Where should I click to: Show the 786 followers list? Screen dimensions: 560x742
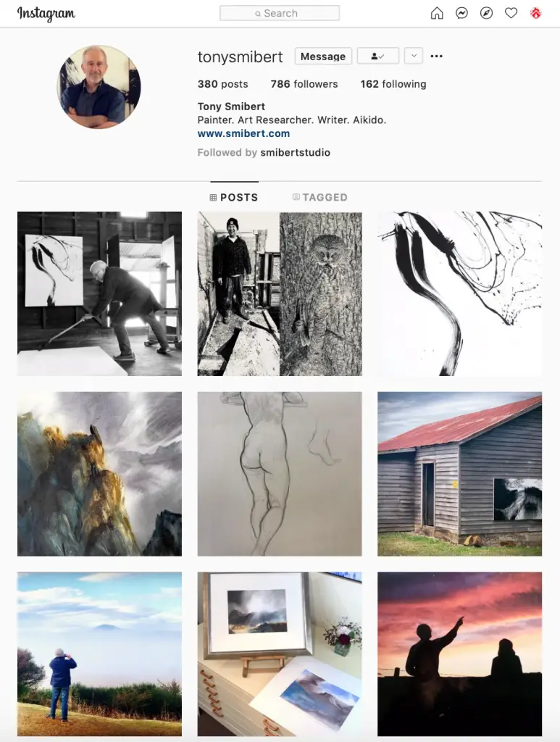[x=304, y=84]
